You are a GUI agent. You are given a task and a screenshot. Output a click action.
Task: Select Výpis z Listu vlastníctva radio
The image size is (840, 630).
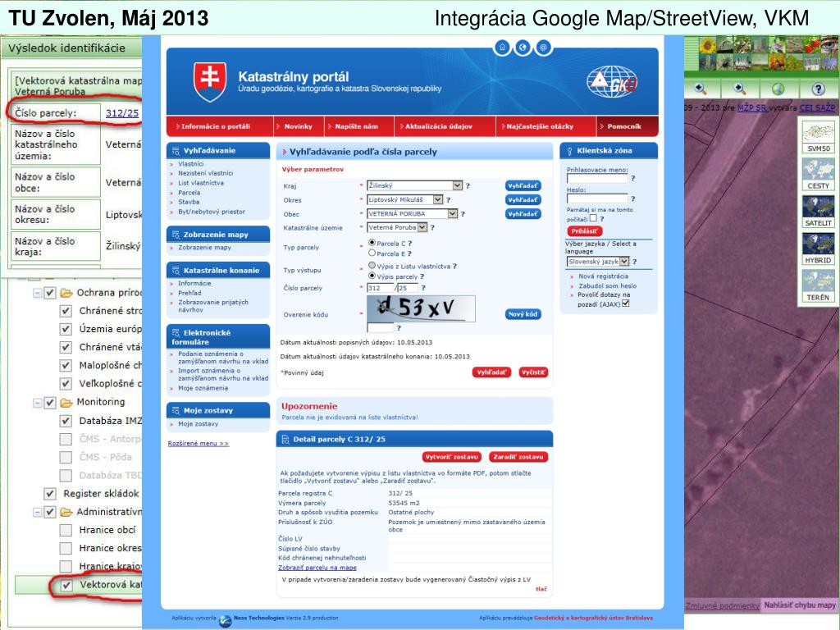point(372,266)
